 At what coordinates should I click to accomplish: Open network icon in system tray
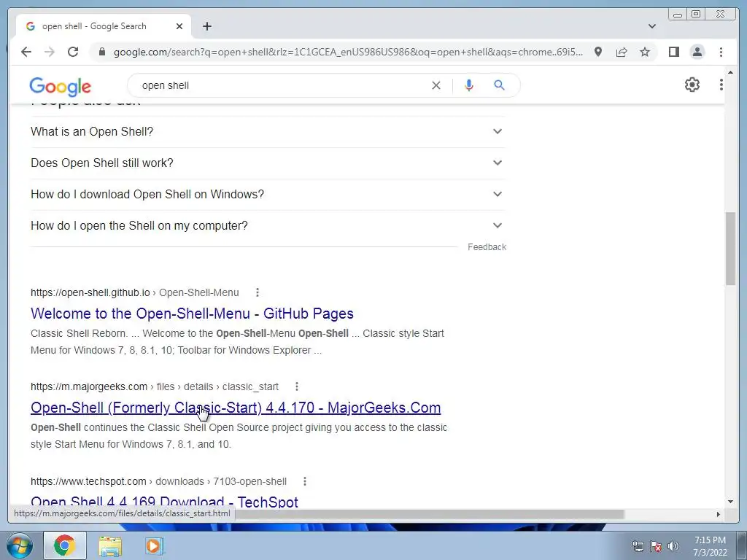(x=638, y=546)
